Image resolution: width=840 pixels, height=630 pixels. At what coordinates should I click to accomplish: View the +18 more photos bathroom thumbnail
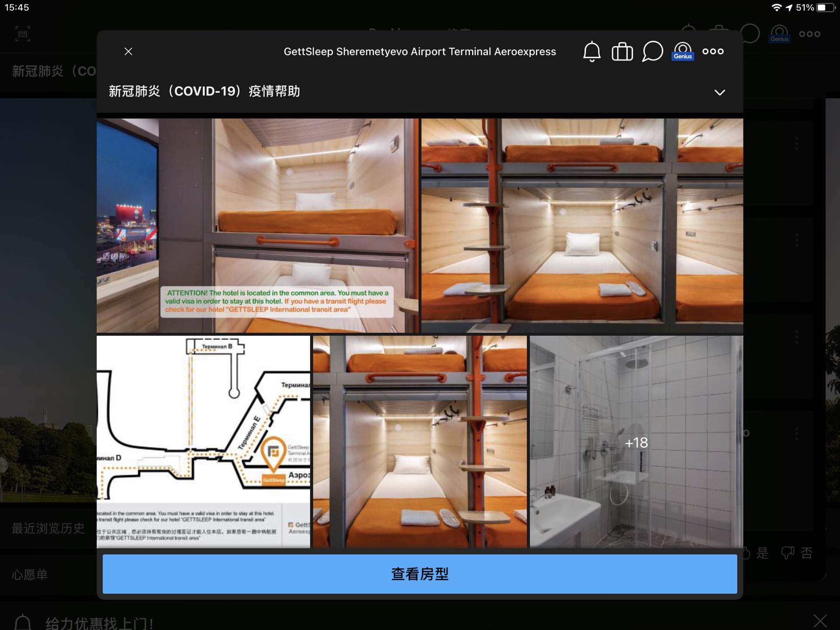click(636, 442)
